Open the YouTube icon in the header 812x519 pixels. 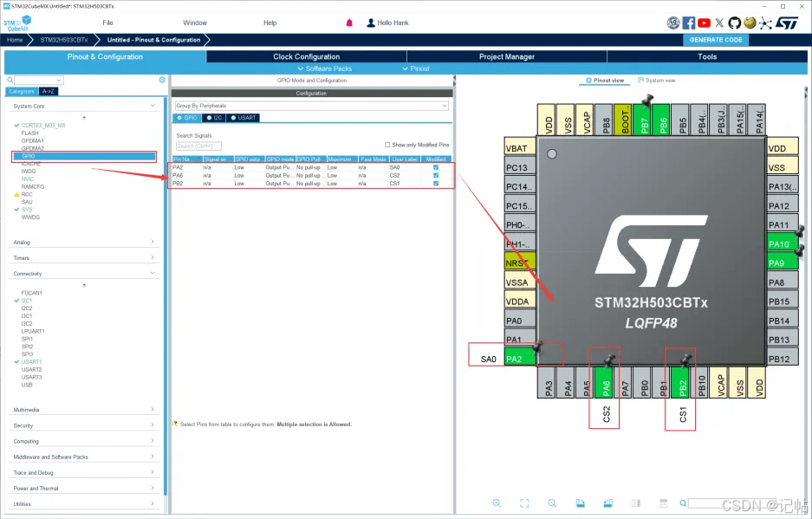[704, 23]
